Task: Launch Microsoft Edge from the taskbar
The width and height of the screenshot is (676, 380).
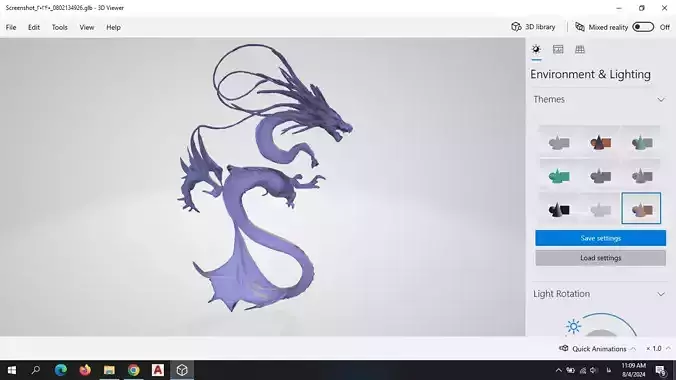Action: click(x=60, y=370)
